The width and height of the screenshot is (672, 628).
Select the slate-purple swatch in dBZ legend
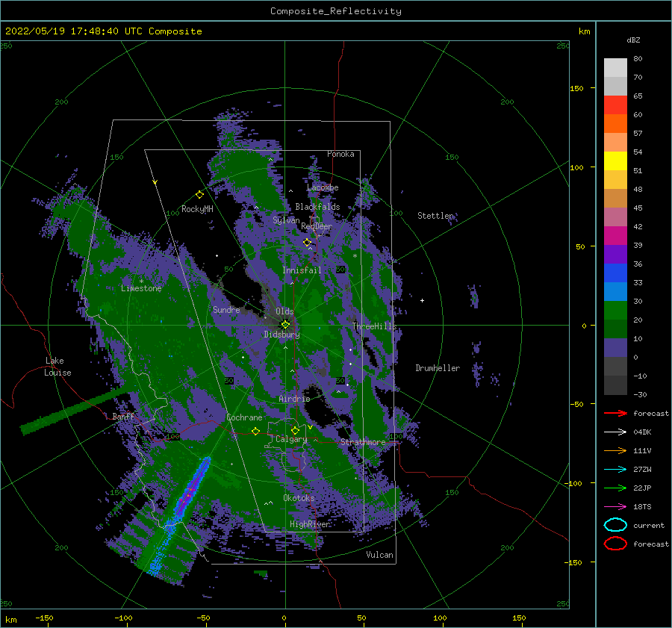[x=615, y=347]
